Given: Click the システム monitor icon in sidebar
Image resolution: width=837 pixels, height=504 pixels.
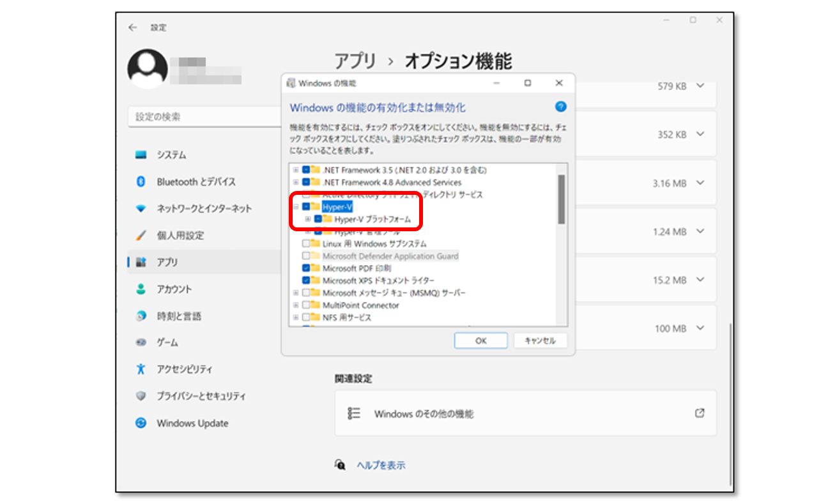Looking at the screenshot, I should click(141, 155).
